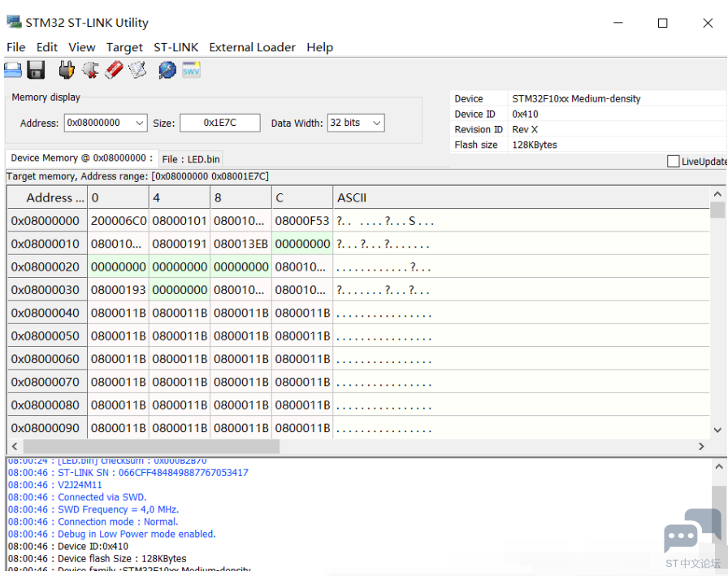Toggle the LiveUpdate checkbox
Viewport: 728px width, 576px height.
coord(673,161)
